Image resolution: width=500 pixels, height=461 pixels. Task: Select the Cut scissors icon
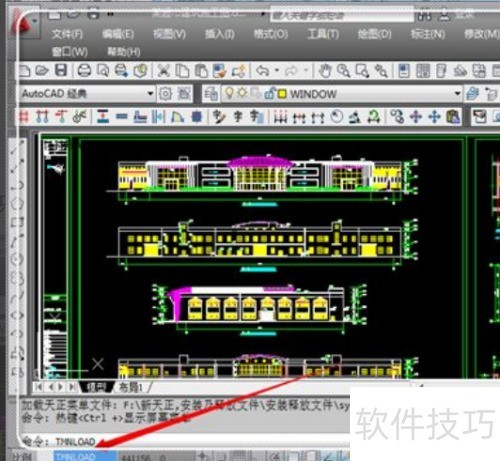pos(163,71)
